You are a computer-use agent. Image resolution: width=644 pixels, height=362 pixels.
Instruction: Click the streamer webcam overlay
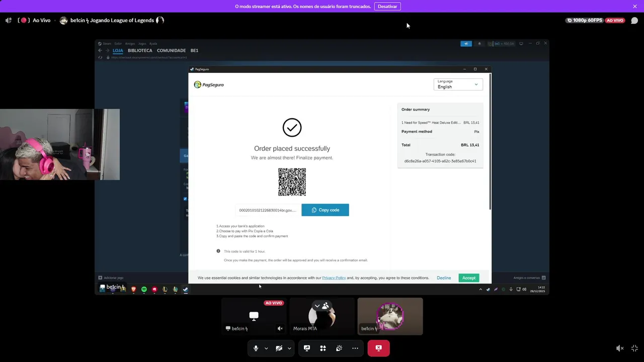[60, 144]
